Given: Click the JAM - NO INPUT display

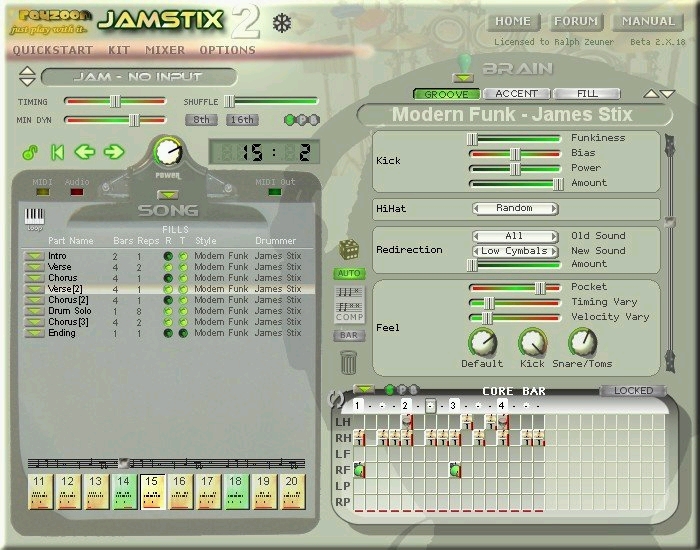Looking at the screenshot, I should pyautogui.click(x=139, y=77).
